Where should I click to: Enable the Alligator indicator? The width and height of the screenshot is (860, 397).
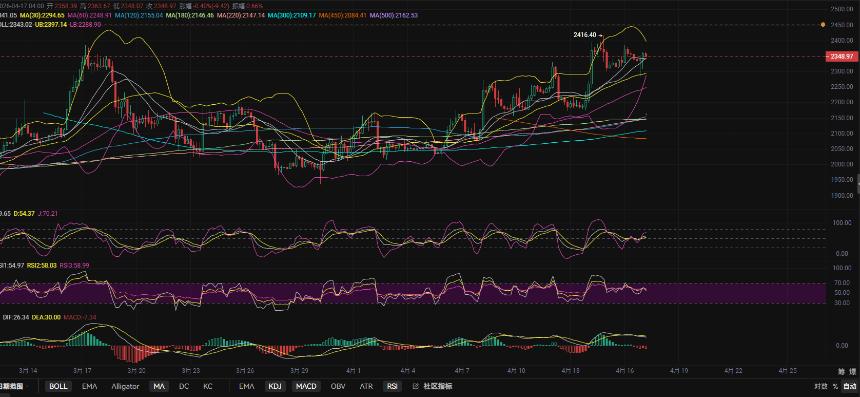tap(125, 386)
